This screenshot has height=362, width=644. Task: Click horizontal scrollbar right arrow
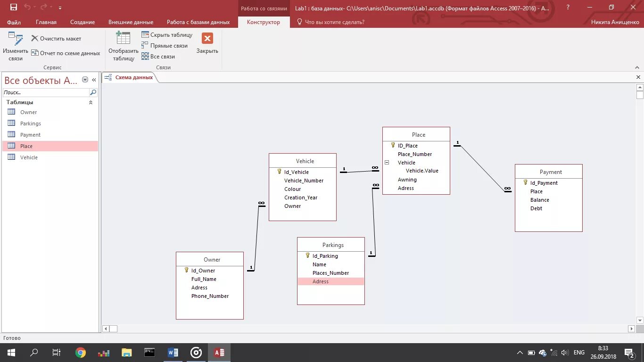coord(632,329)
